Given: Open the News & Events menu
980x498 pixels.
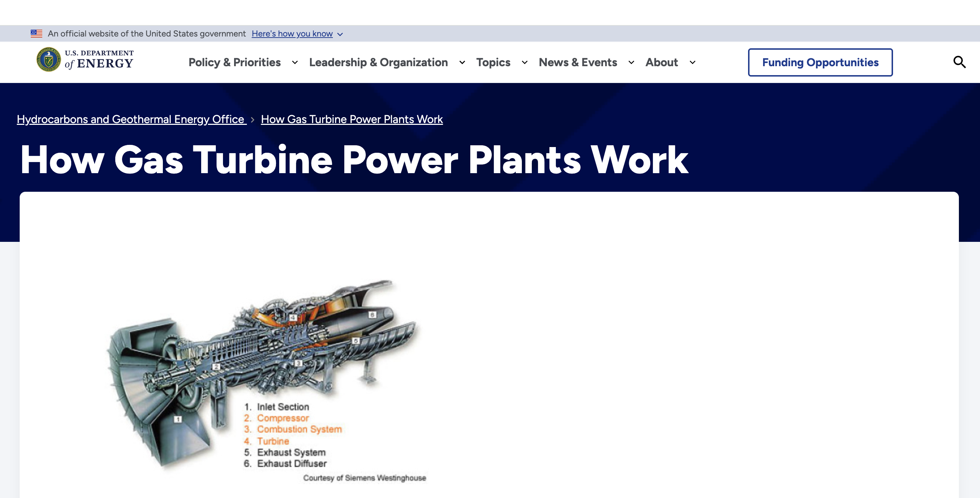Looking at the screenshot, I should coord(578,62).
